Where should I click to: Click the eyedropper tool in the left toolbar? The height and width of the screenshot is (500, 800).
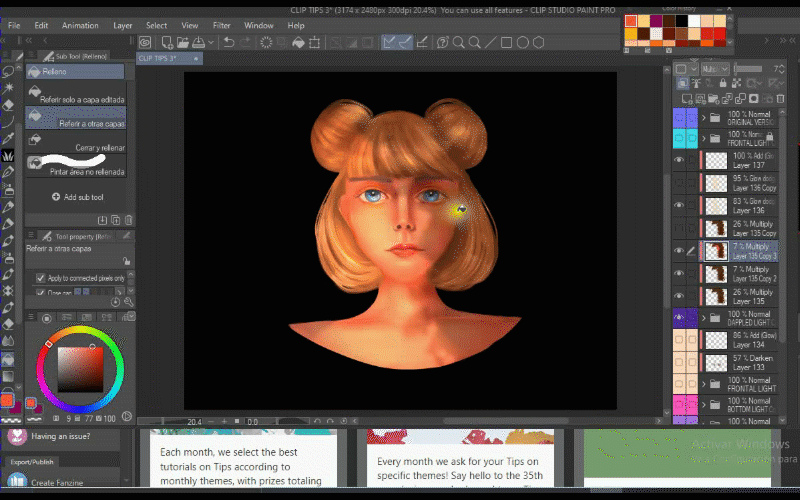(x=8, y=138)
